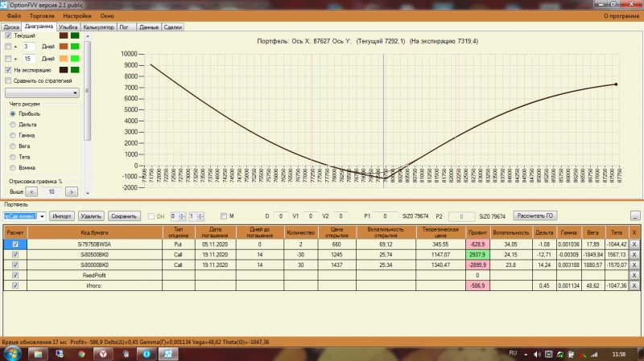This screenshot has width=644, height=361.
Task: Delete the Si79750BW0A row with X
Action: tap(634, 244)
